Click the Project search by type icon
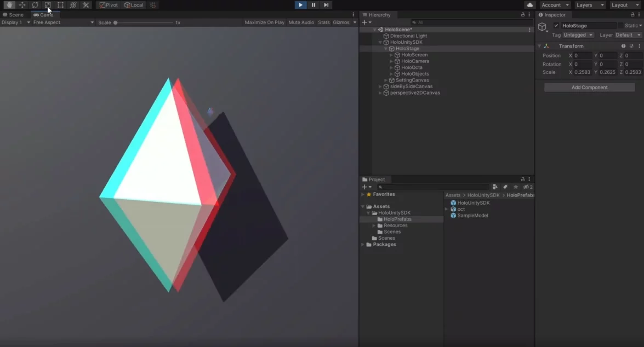 [495, 187]
